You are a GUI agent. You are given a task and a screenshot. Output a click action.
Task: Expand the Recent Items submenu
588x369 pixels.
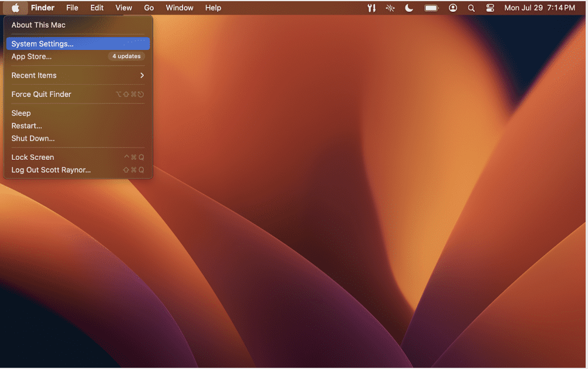[76, 75]
